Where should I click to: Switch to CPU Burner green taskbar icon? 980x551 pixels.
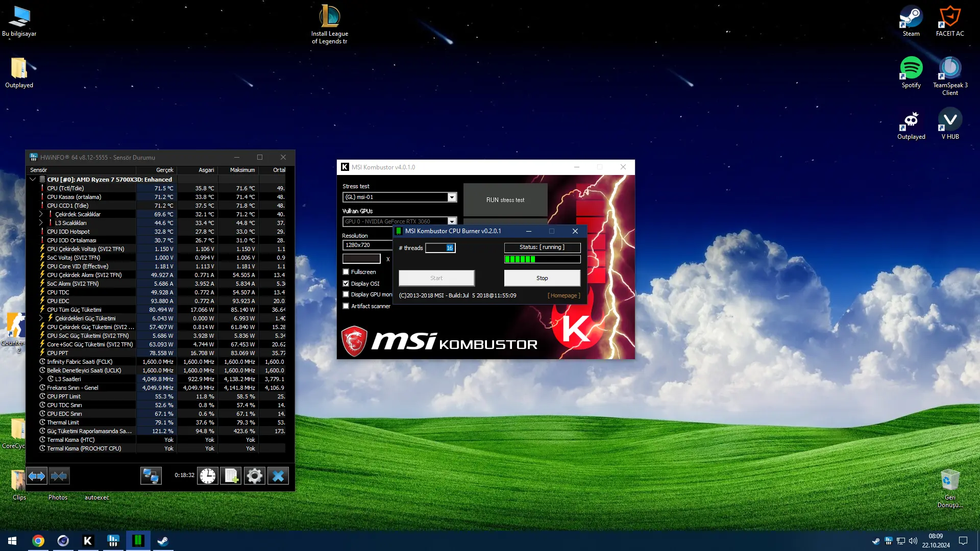pyautogui.click(x=138, y=541)
